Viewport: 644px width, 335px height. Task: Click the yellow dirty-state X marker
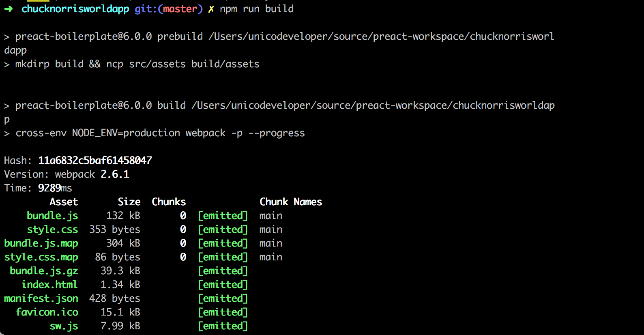pyautogui.click(x=211, y=9)
